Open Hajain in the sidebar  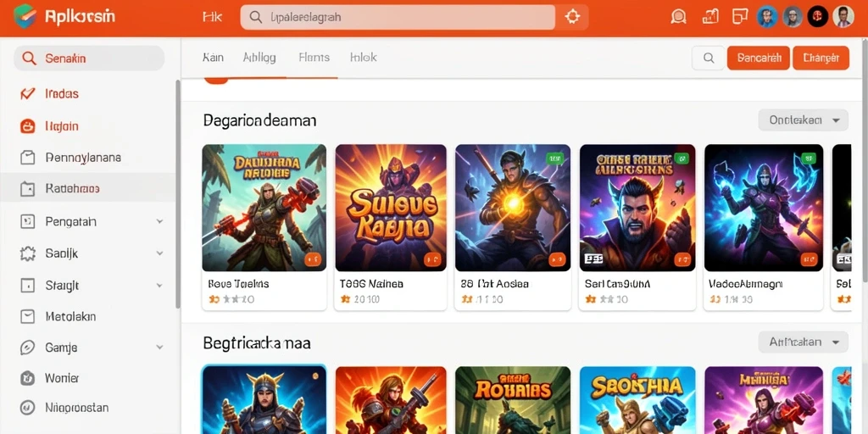(x=61, y=126)
